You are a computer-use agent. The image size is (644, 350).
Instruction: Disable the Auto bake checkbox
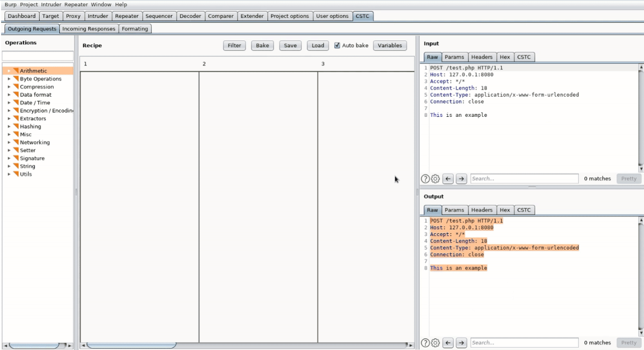coord(337,45)
